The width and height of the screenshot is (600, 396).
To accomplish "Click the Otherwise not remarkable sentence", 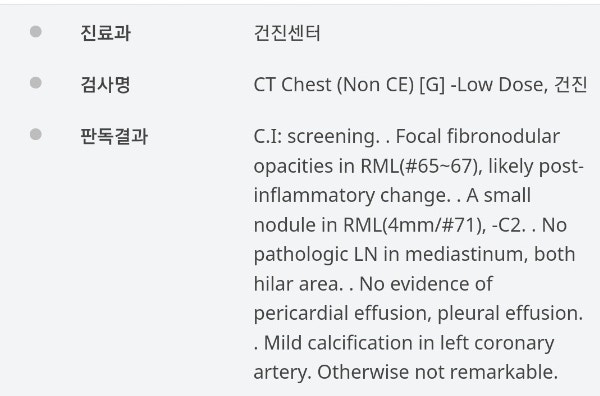I will point(437,372).
